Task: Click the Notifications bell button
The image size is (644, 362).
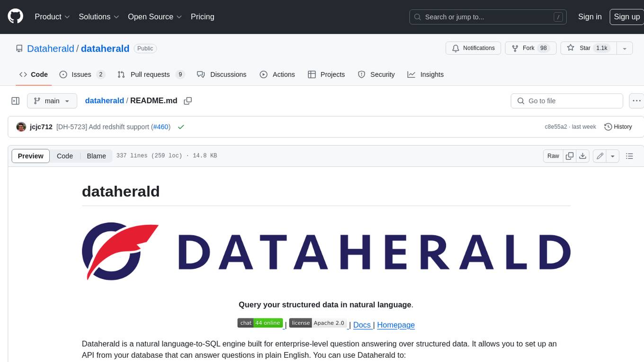Action: coord(473,48)
